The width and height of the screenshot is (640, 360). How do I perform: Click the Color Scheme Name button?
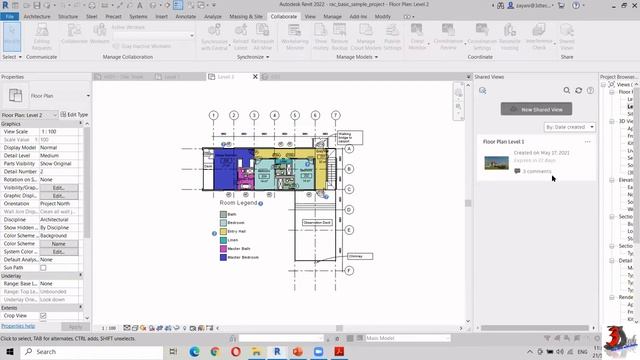(x=59, y=244)
